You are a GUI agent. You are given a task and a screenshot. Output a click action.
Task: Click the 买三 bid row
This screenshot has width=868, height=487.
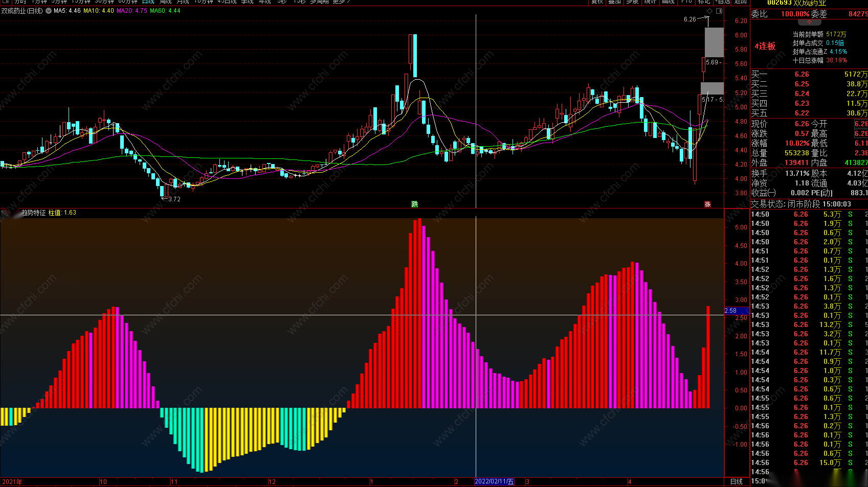(x=809, y=94)
